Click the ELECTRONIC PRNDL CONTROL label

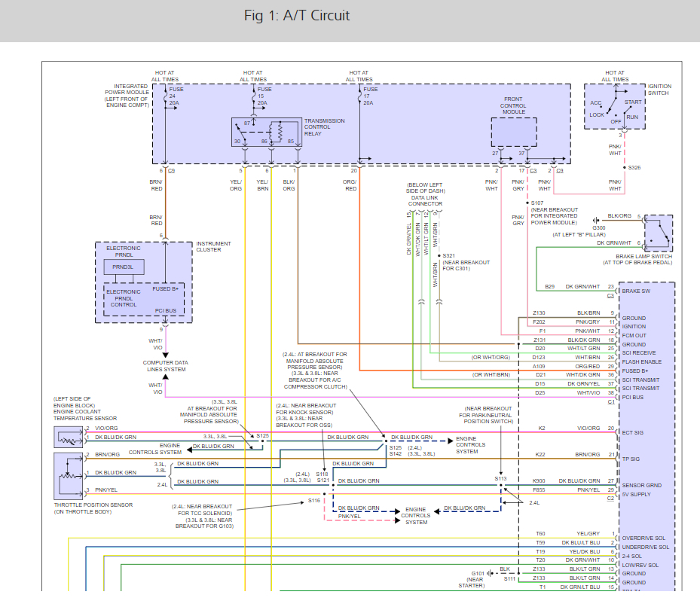click(124, 298)
